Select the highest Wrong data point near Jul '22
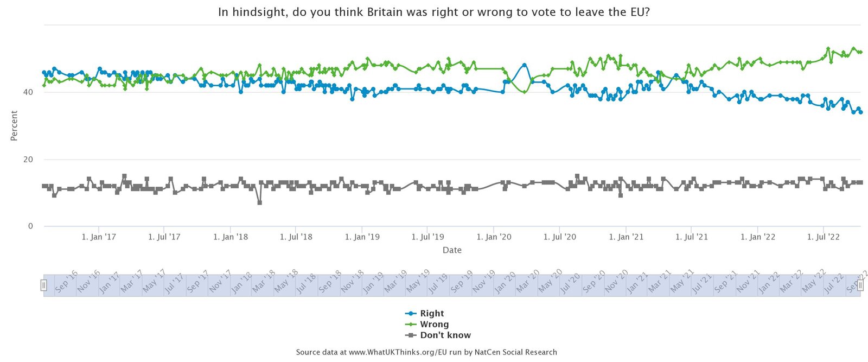The width and height of the screenshot is (868, 362). point(828,48)
